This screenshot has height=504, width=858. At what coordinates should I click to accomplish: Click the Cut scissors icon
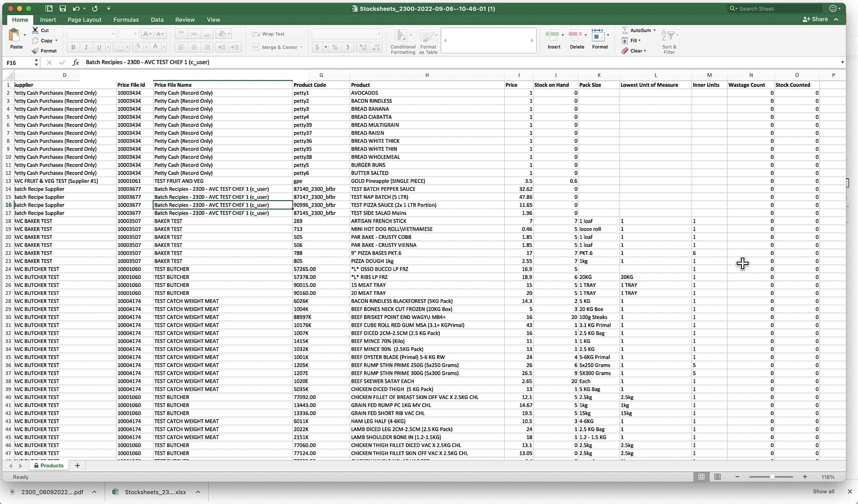click(x=35, y=30)
